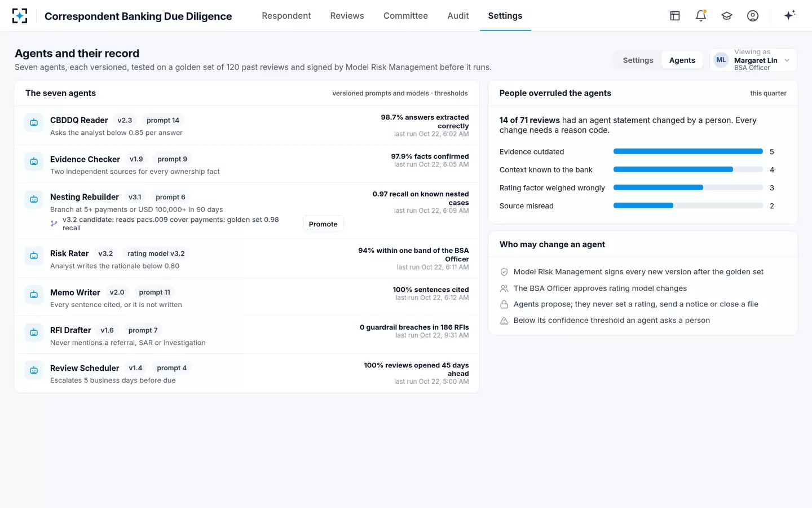Screen dimensions: 812x508
Task: Open the user account icon
Action: pos(753,16)
